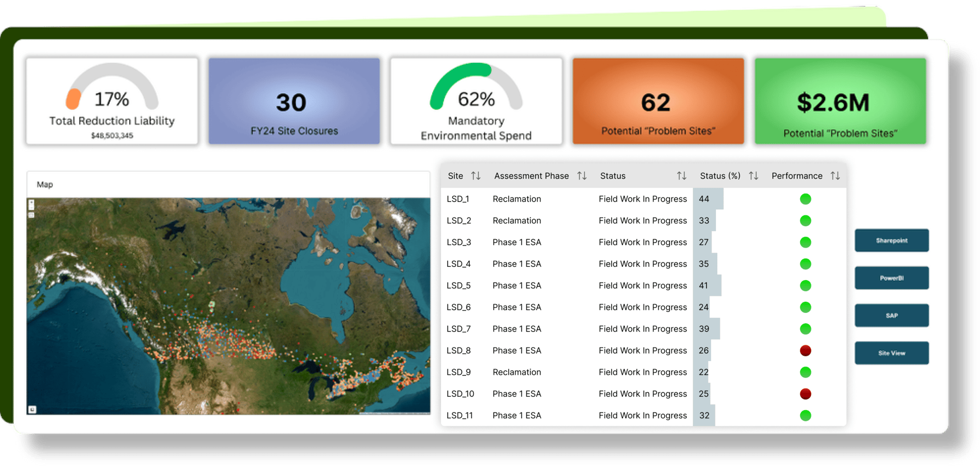The image size is (980, 466).
Task: Launch the SAP button
Action: [892, 315]
